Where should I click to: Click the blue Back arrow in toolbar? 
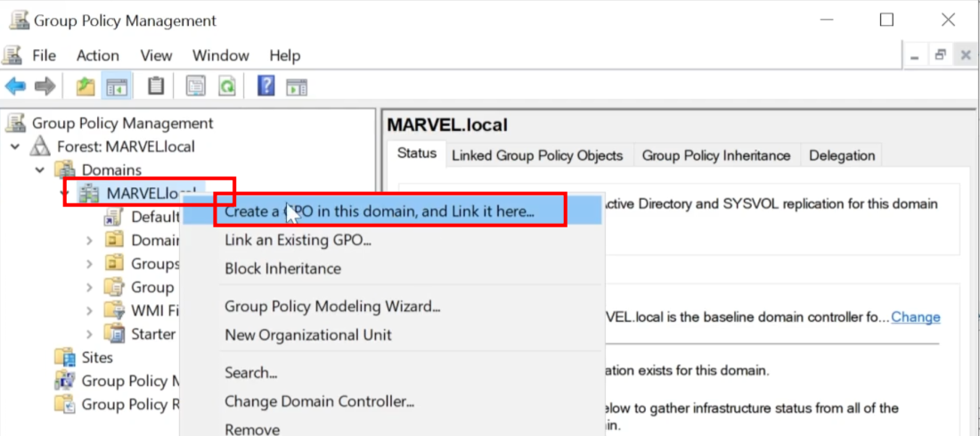click(x=15, y=86)
